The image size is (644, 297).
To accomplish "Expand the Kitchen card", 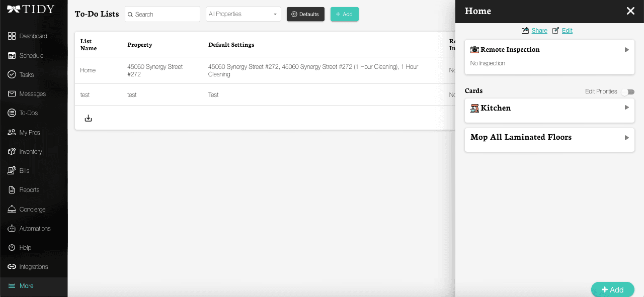I will 627,107.
